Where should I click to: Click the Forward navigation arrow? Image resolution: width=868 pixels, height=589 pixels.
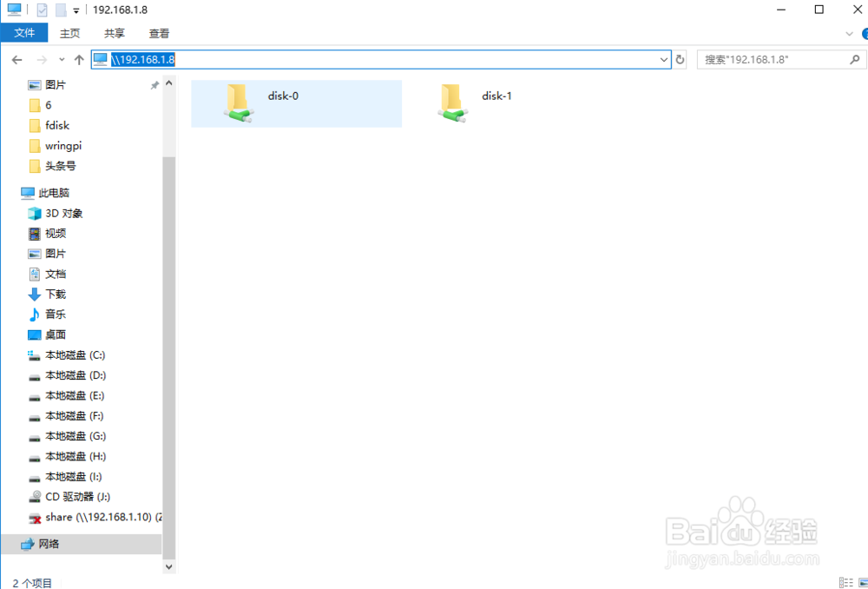click(x=42, y=60)
